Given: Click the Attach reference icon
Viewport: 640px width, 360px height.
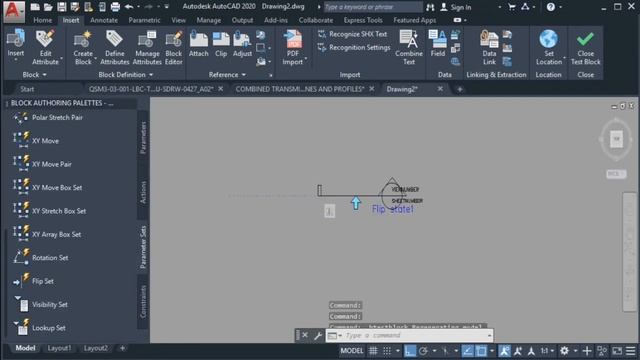Looking at the screenshot, I should (x=199, y=44).
